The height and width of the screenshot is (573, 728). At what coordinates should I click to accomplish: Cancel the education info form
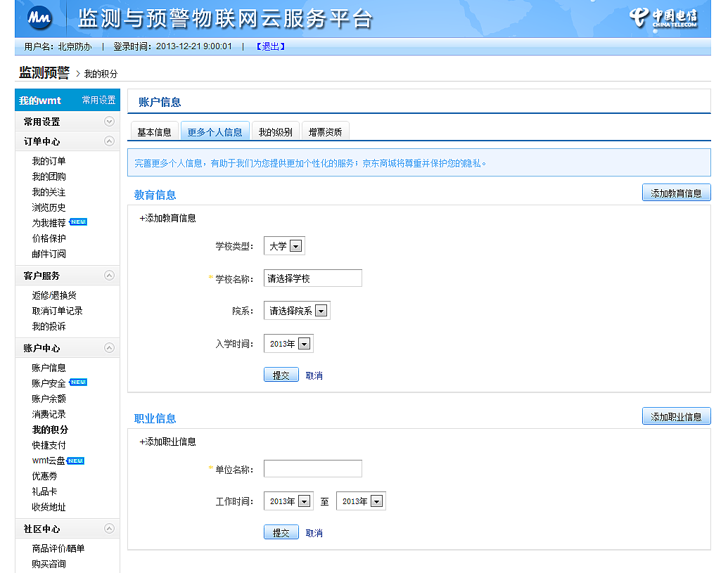[314, 375]
